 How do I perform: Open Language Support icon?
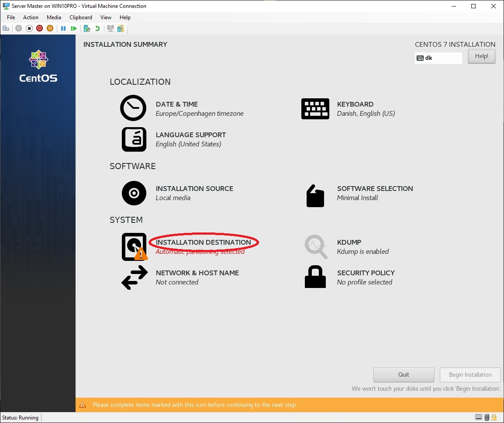pyautogui.click(x=134, y=139)
